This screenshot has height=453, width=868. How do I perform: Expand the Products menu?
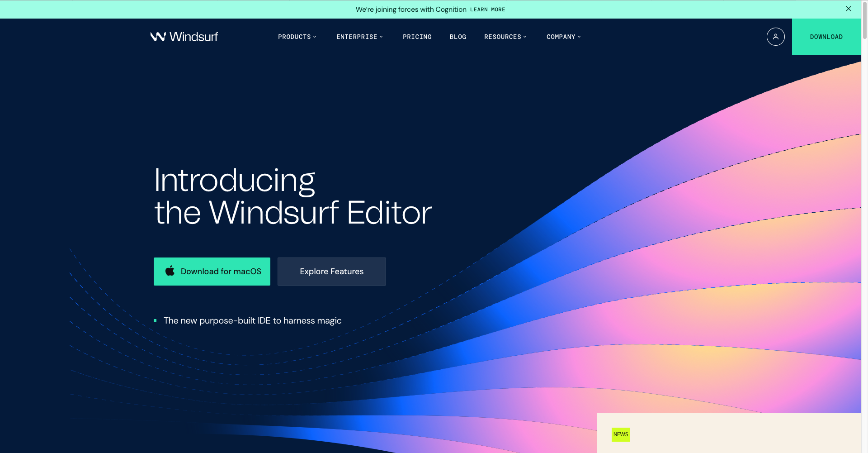tap(297, 37)
